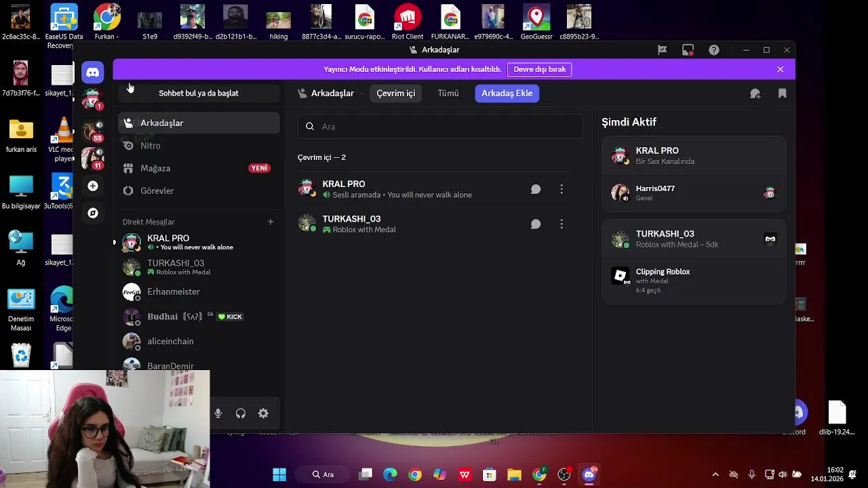
Task: Message TURKASHI_03 via chat bubble icon
Action: 536,224
